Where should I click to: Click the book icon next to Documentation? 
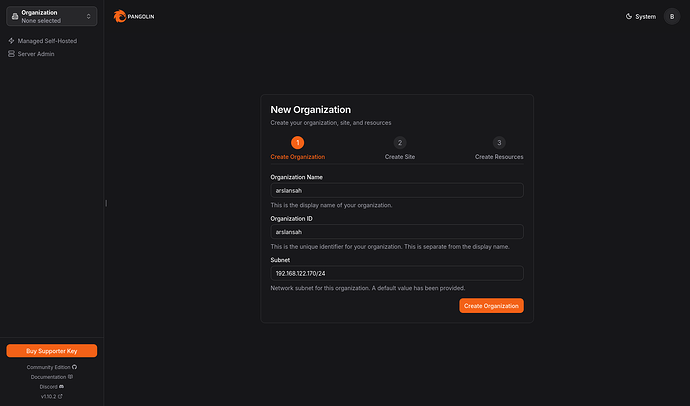point(70,376)
